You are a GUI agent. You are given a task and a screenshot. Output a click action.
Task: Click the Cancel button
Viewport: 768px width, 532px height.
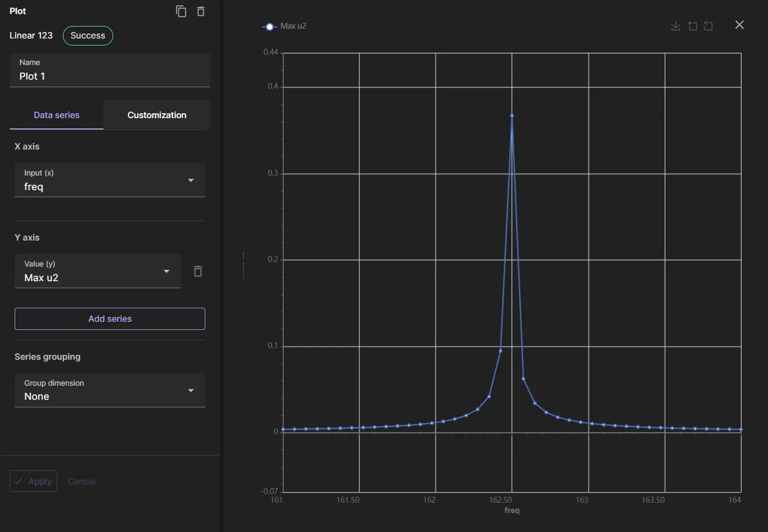click(x=82, y=481)
